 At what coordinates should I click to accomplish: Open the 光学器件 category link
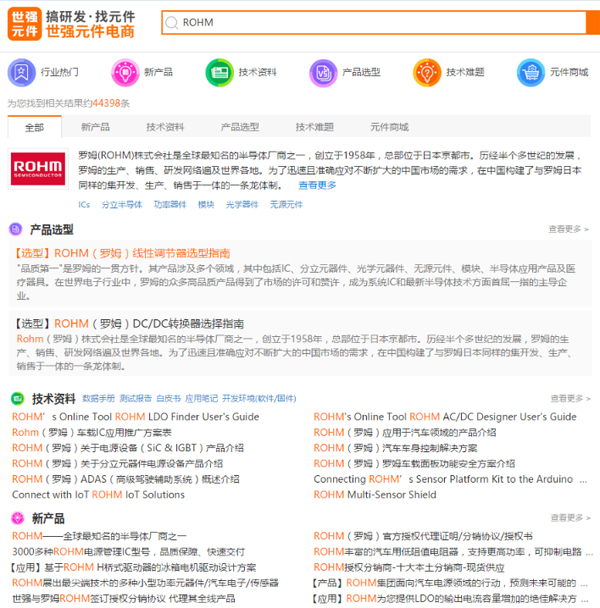[242, 204]
